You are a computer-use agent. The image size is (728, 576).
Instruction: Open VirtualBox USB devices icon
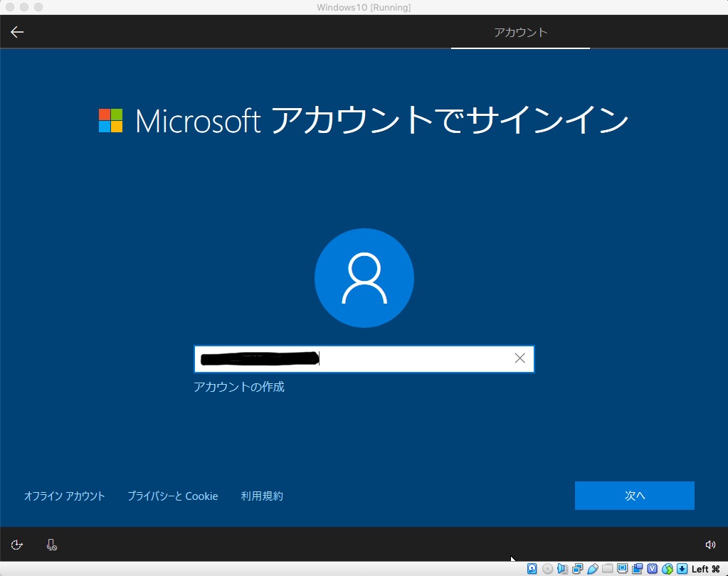click(x=592, y=569)
